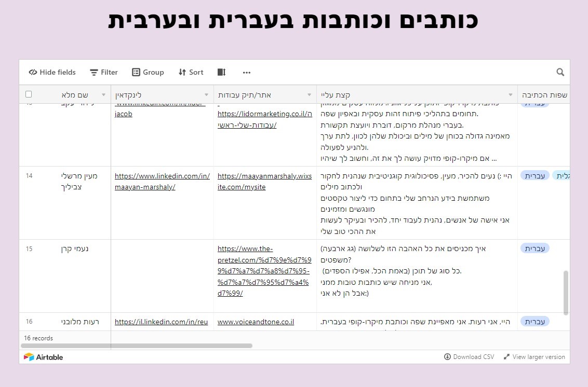Screen dimensions: 588x387
Task: Open the more options ellipsis menu
Action: tap(247, 72)
